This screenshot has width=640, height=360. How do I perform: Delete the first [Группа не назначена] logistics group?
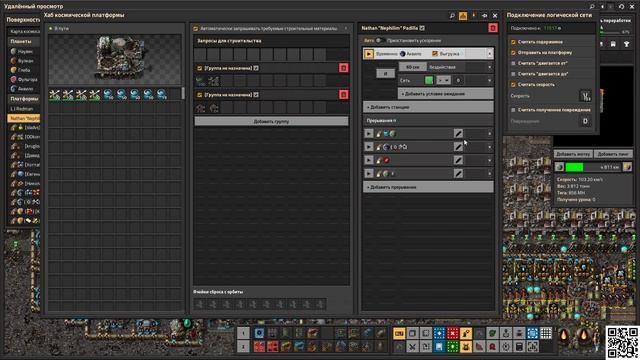click(343, 68)
